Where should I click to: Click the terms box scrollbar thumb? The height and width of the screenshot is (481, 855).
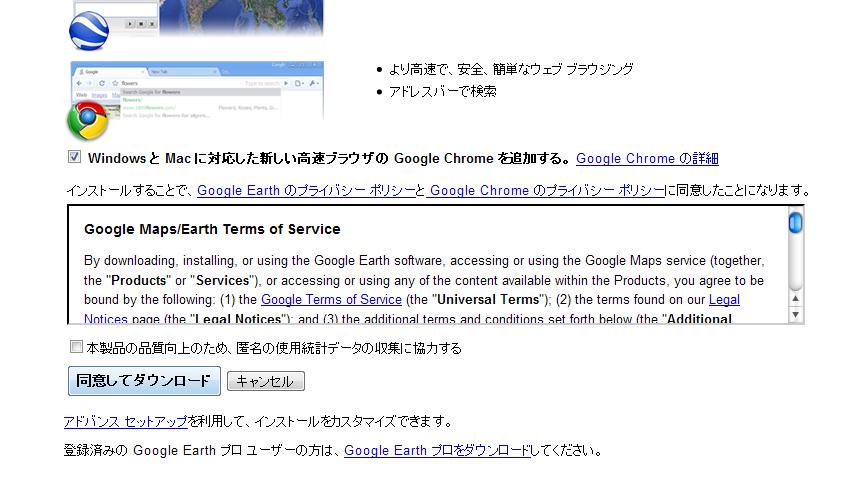click(796, 223)
